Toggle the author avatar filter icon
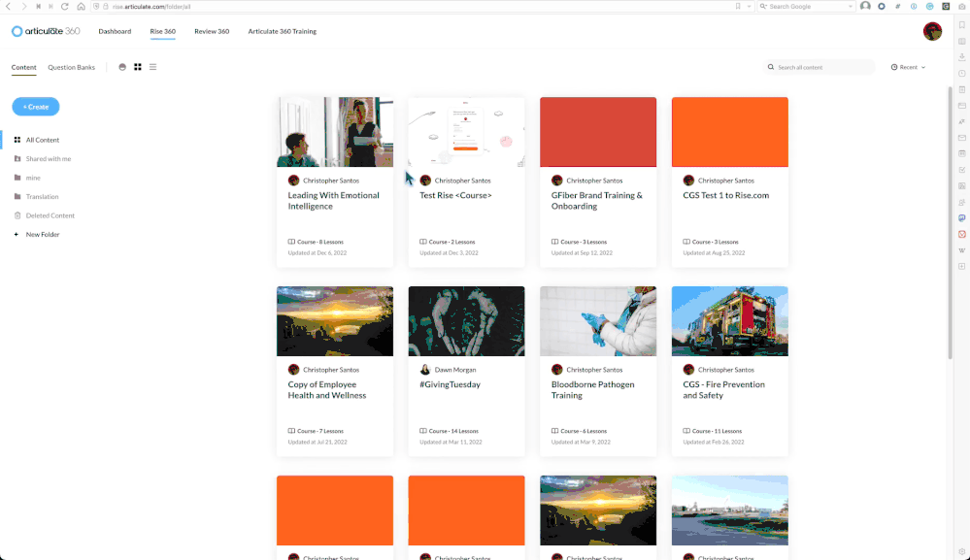Screen dimensions: 970x560 [122, 68]
